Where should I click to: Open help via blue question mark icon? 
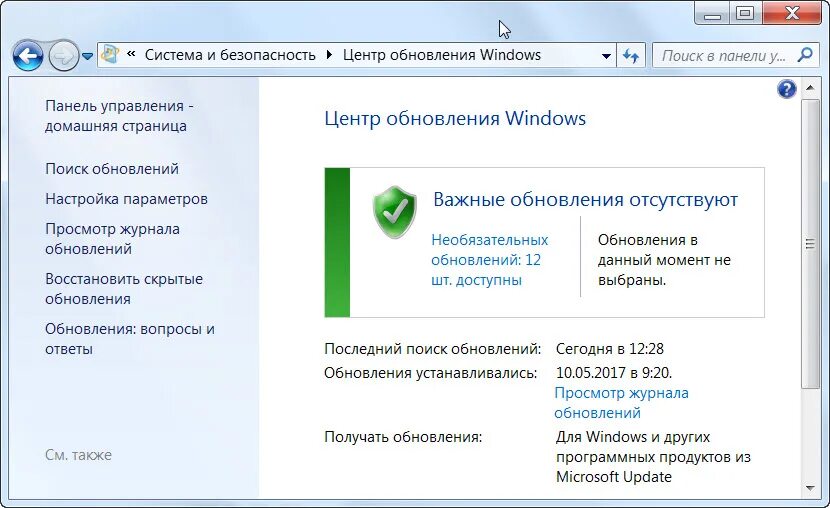pyautogui.click(x=787, y=89)
